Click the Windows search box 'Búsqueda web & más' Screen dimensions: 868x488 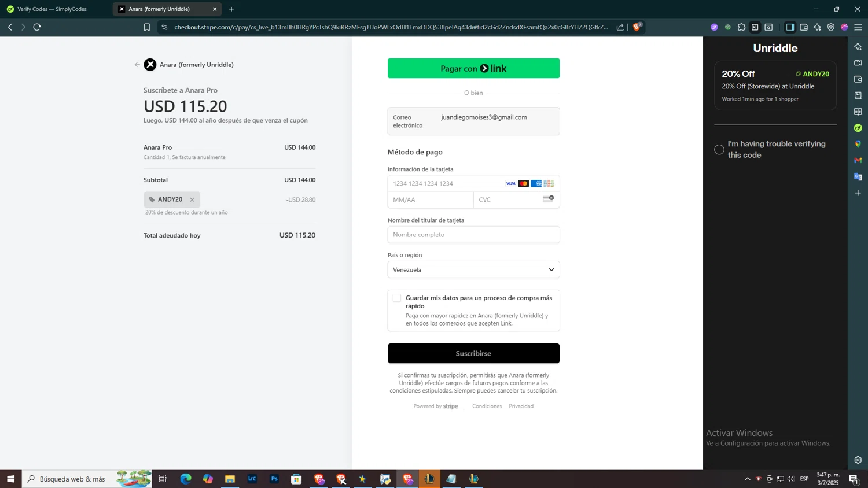tap(87, 479)
